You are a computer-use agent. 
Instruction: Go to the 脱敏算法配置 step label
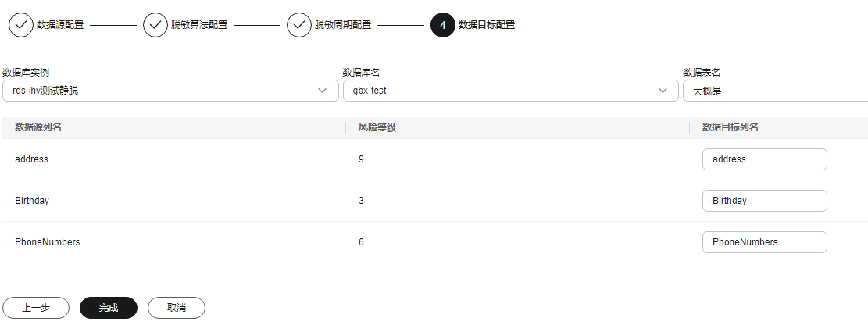click(199, 25)
